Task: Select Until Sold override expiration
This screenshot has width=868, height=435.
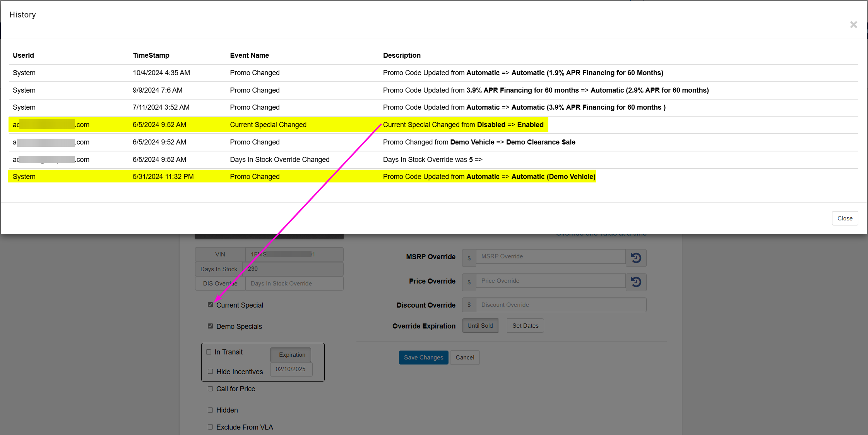Action: (480, 326)
